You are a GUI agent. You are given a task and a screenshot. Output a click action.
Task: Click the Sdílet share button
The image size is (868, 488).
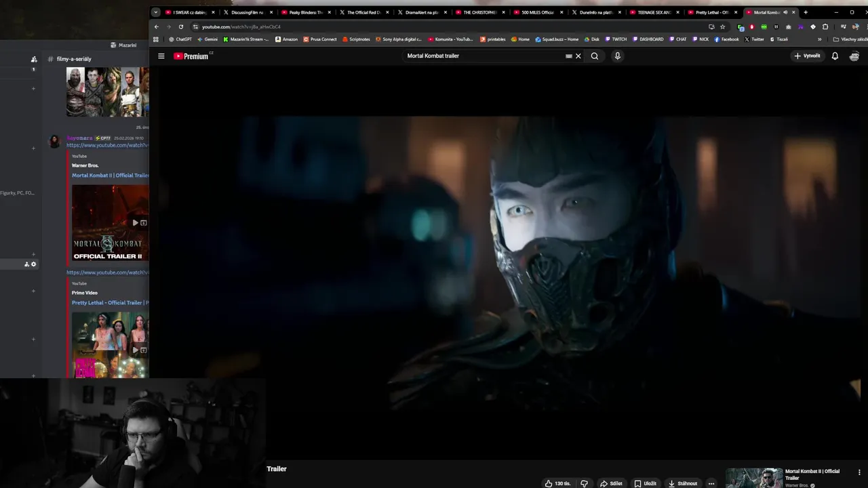pos(611,483)
